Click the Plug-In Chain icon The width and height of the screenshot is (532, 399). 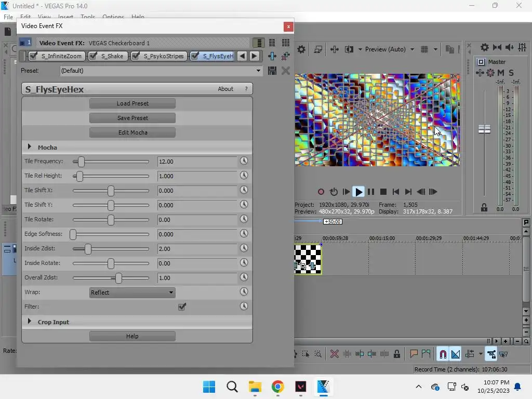(x=272, y=56)
